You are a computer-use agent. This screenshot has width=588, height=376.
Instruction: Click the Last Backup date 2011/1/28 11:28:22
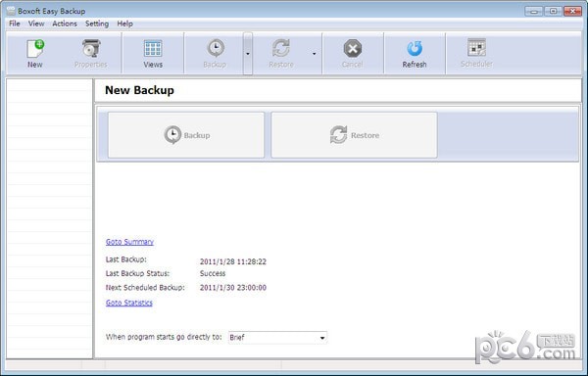tap(233, 261)
